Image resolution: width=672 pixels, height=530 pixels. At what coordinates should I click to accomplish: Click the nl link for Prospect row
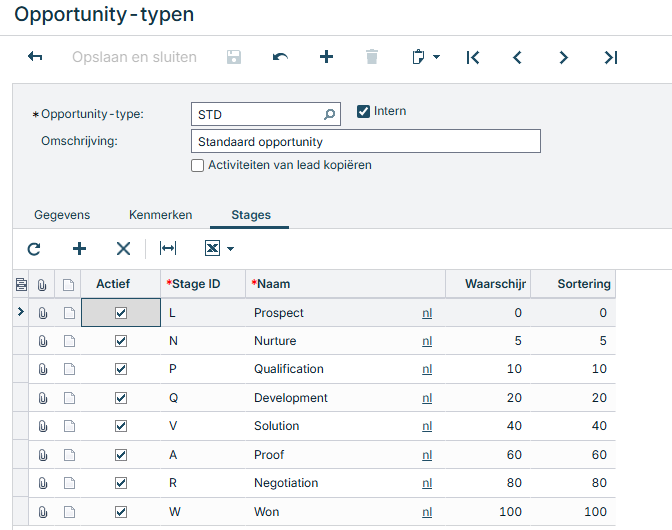(x=427, y=313)
